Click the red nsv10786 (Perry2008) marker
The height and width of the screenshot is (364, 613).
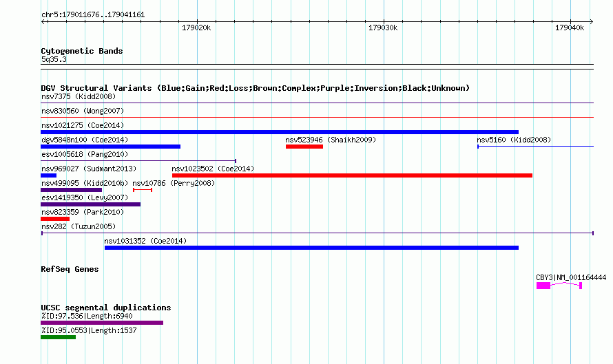tap(143, 190)
